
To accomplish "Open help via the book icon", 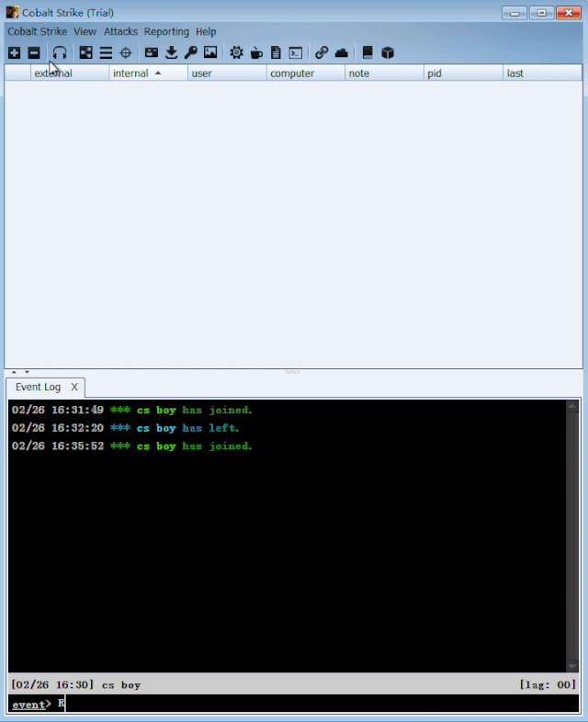I will point(367,52).
